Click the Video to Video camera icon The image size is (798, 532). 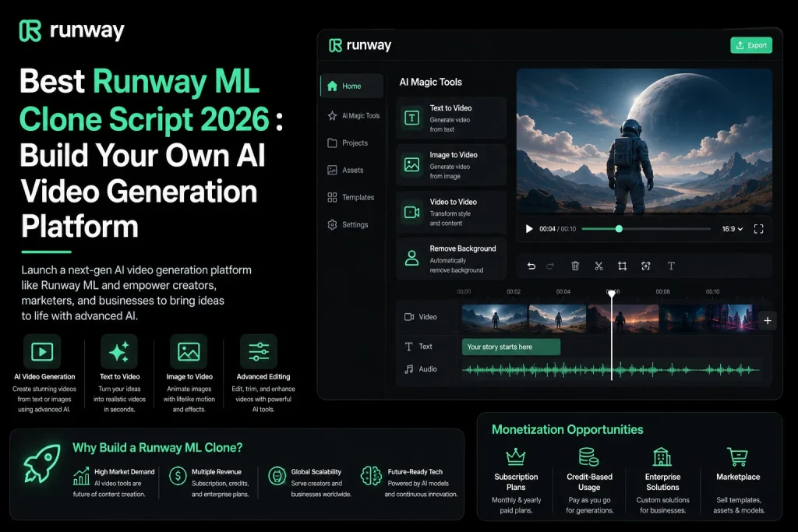click(411, 212)
